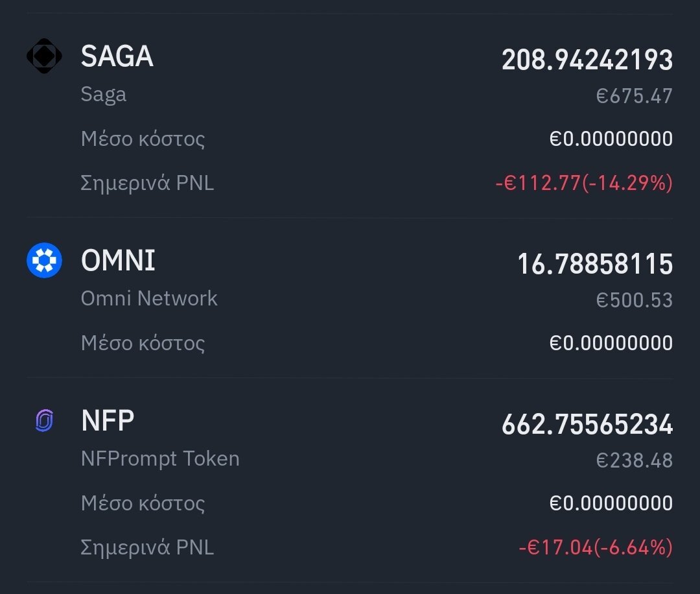
Task: Open the OMNI asset title
Action: point(118,261)
